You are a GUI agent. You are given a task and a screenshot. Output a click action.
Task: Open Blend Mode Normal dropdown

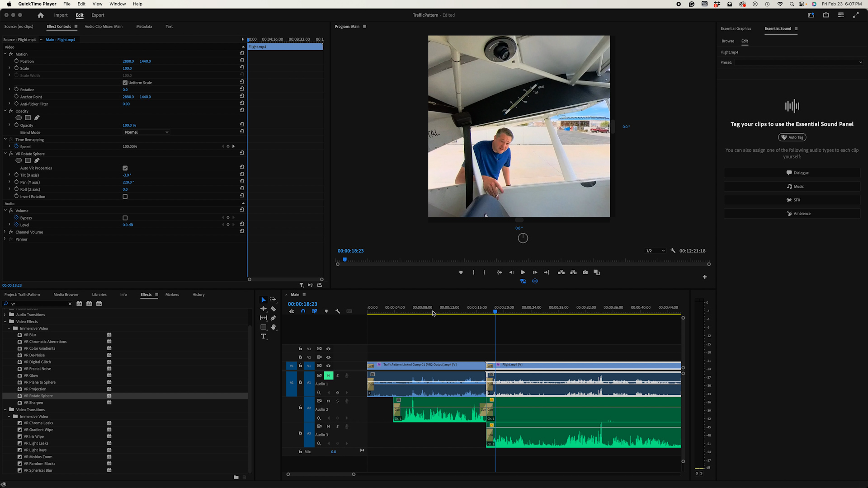146,132
